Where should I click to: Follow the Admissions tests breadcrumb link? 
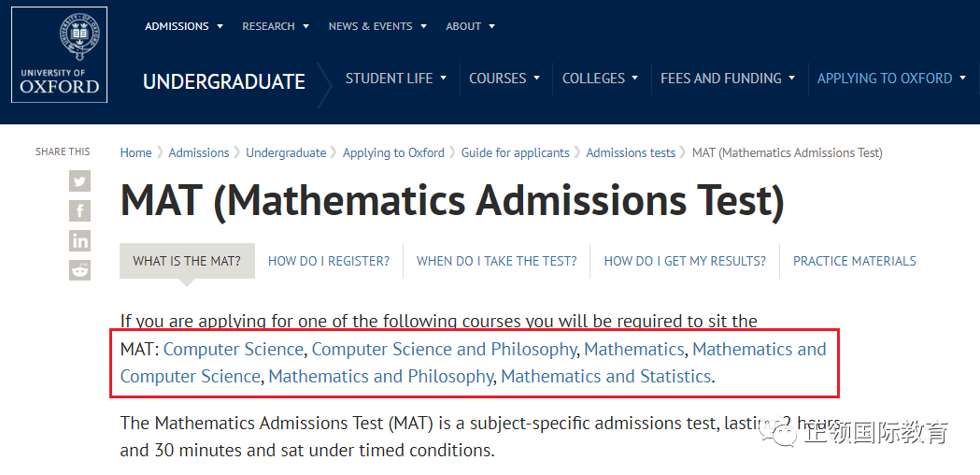pos(631,152)
